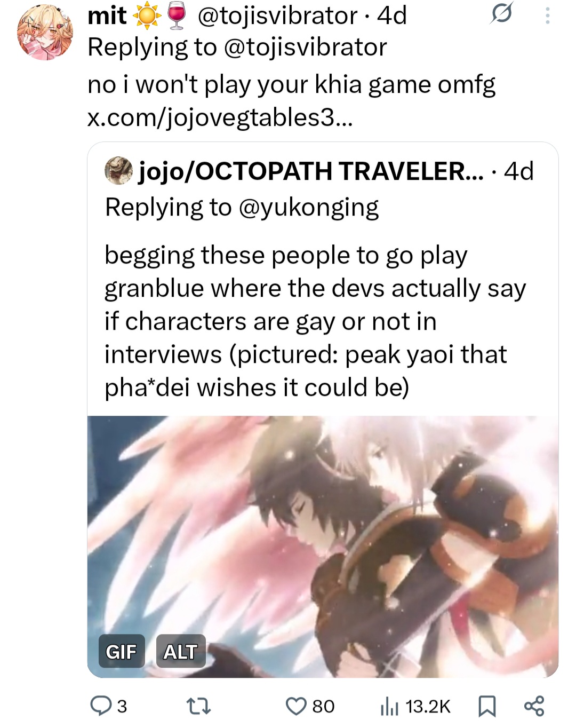This screenshot has height=728, width=576.
Task: Bookmark this tweet
Action: [487, 707]
